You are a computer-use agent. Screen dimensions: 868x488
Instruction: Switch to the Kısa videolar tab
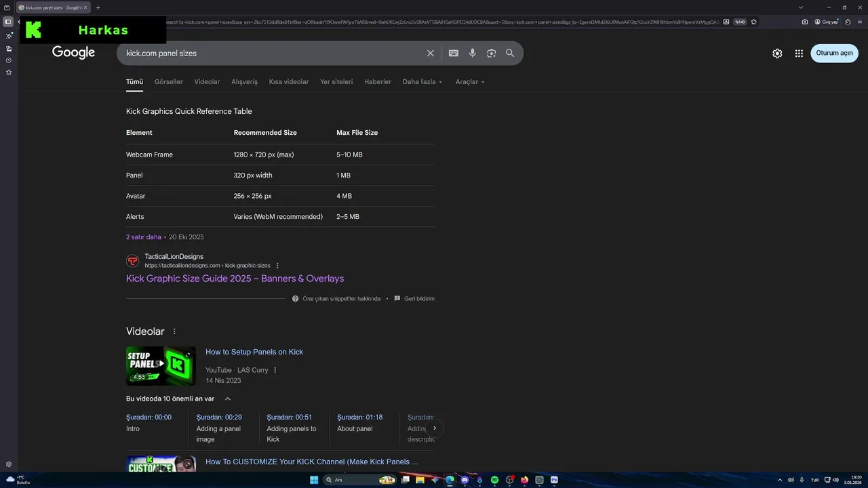pyautogui.click(x=289, y=81)
